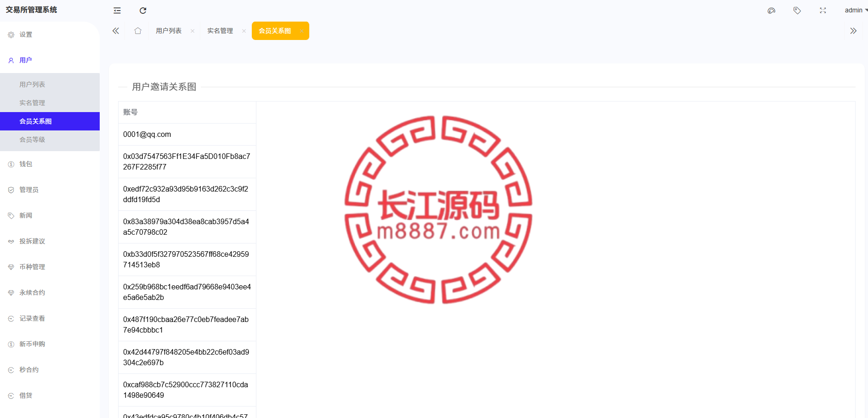Open the admin account dropdown
868x418 pixels.
click(856, 10)
